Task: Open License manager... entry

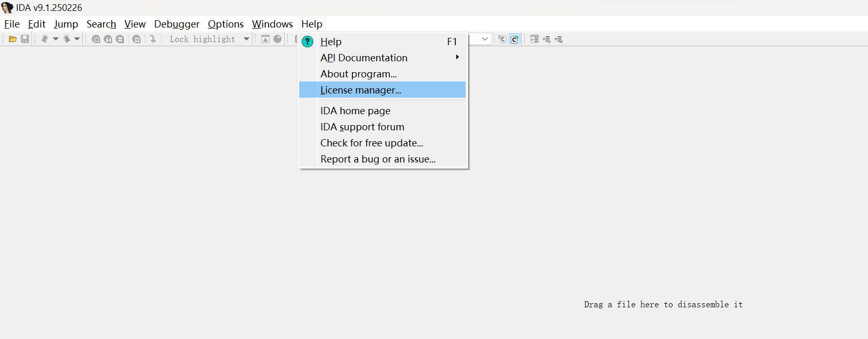Action: 383,90
